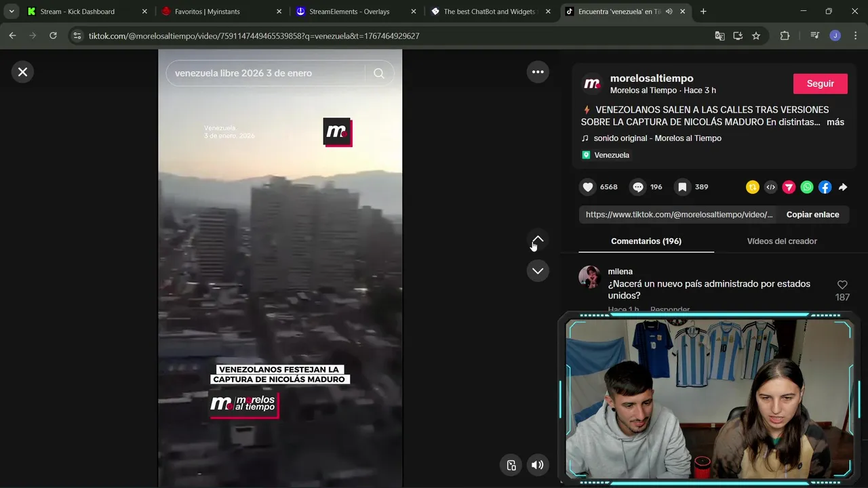Close the Favoritos | Myinstants tab
868x488 pixels.
point(279,12)
